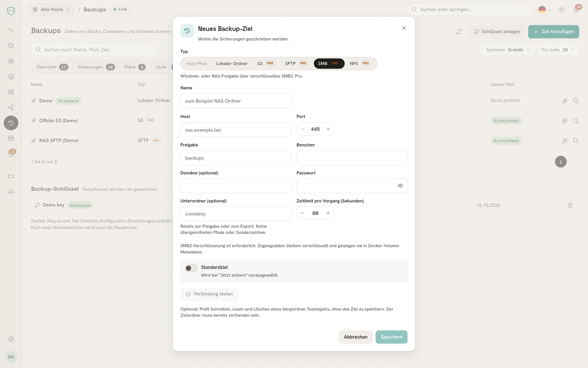Click the Ziel hinzufügen button
This screenshot has height=368, width=588.
553,31
